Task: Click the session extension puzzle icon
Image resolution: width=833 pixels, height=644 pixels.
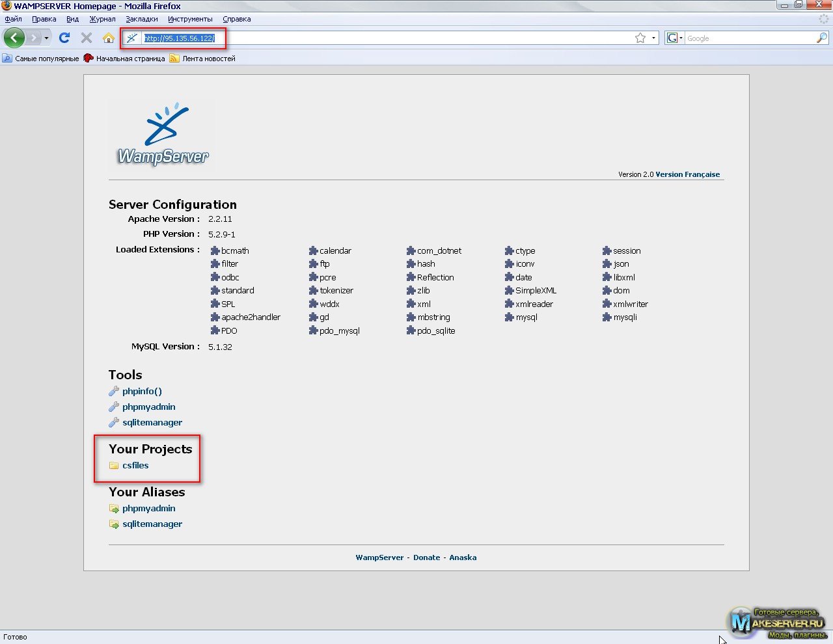Action: (607, 250)
